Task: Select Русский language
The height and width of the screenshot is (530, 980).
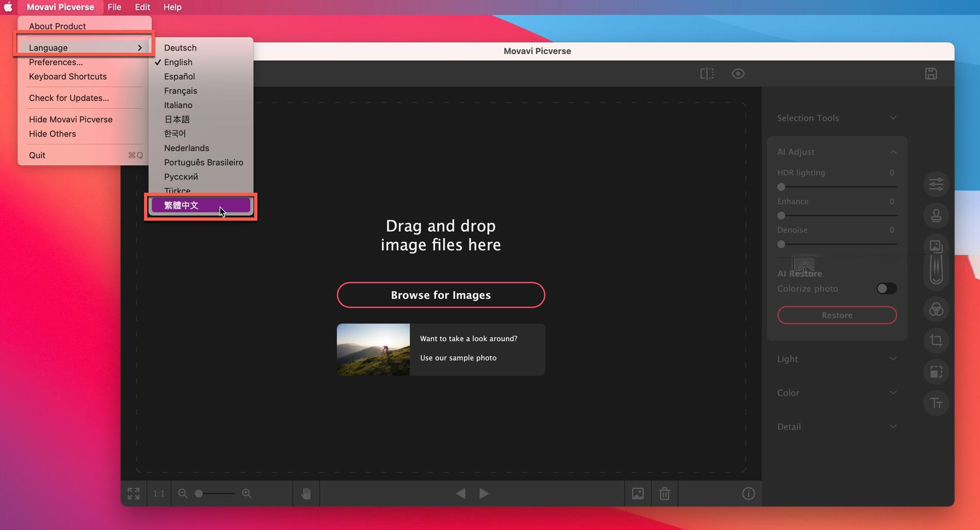Action: (x=201, y=176)
